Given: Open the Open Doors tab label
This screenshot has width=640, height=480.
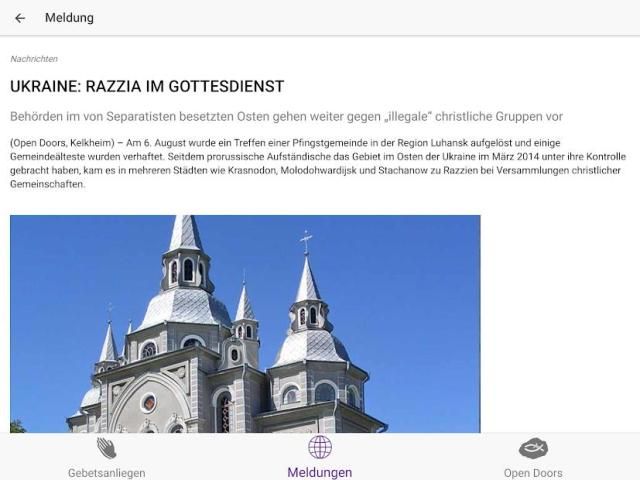Looking at the screenshot, I should [533, 472].
